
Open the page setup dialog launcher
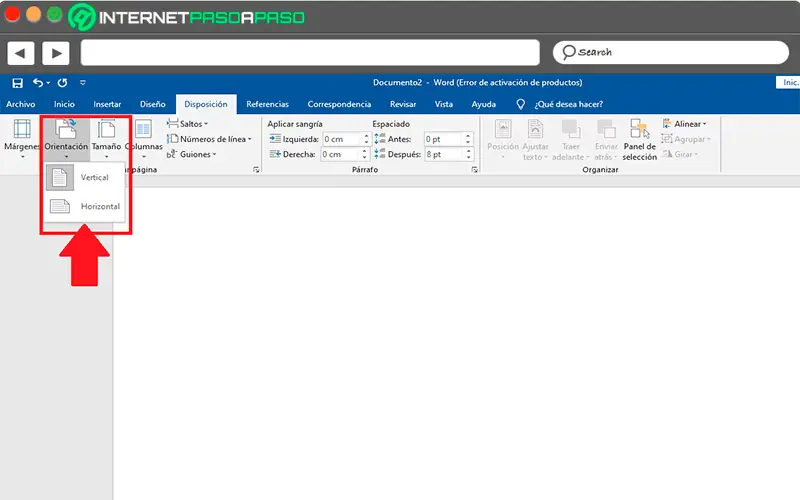click(x=256, y=170)
